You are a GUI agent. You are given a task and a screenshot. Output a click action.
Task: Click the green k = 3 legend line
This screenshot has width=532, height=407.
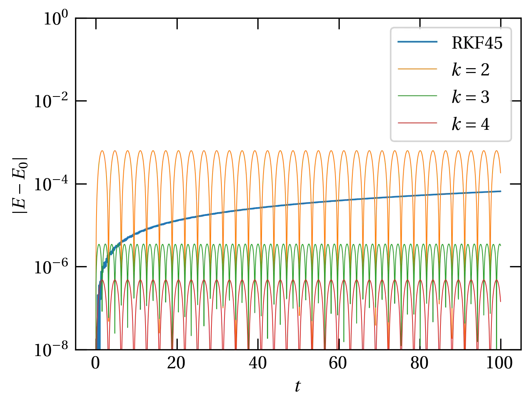417,96
